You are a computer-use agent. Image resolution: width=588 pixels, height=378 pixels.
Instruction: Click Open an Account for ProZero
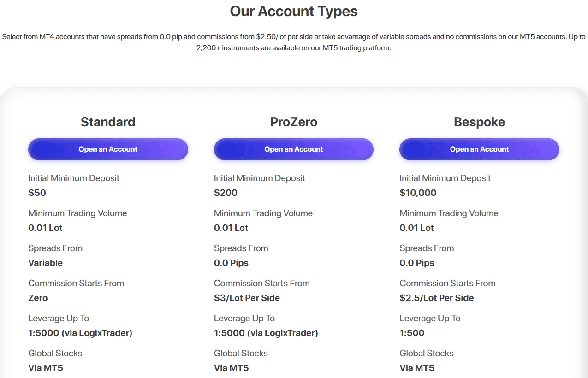[293, 149]
